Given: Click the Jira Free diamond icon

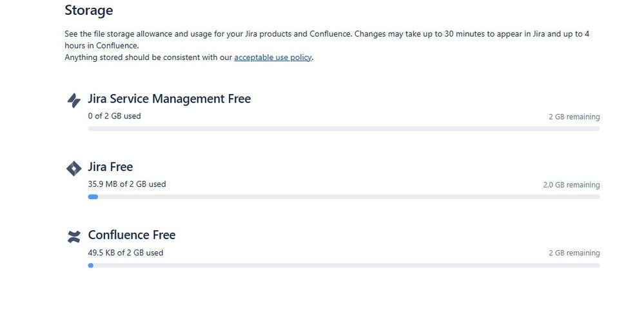Looking at the screenshot, I should coord(73,168).
